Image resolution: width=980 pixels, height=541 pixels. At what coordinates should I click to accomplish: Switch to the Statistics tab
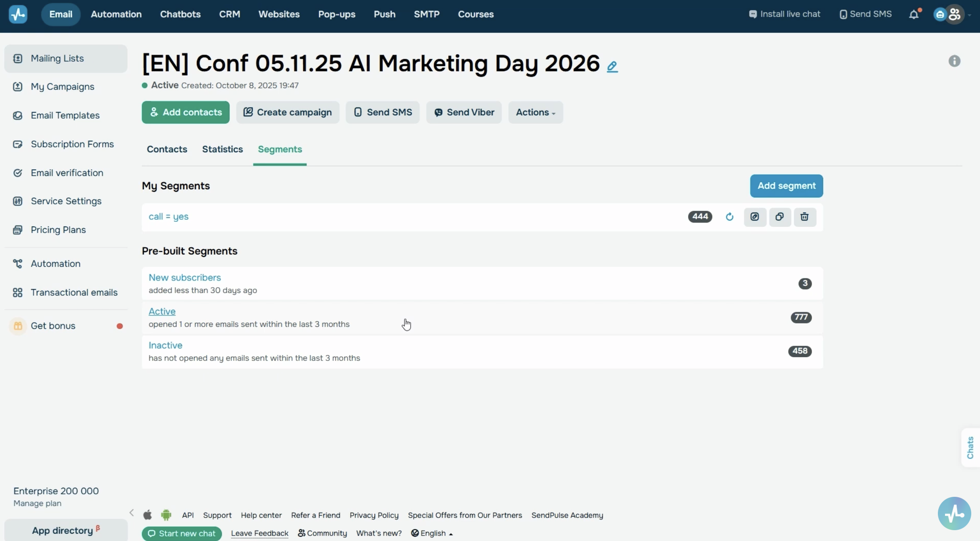tap(222, 149)
